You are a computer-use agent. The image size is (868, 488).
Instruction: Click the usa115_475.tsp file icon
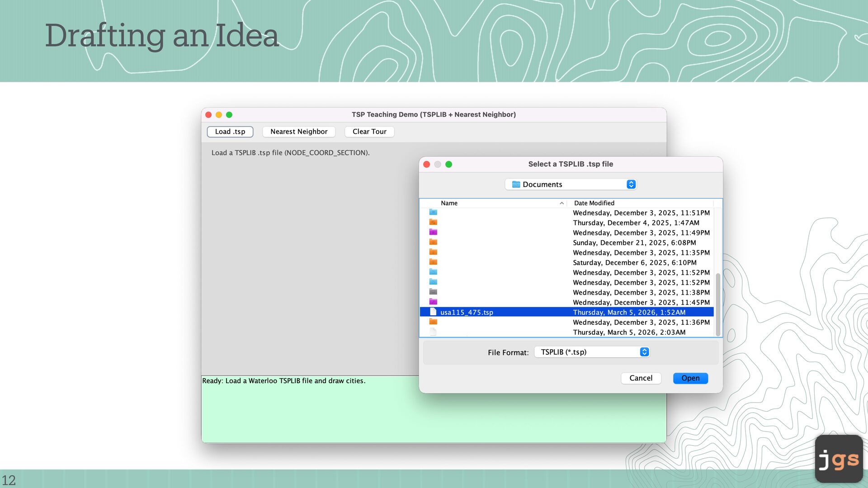[x=433, y=312]
